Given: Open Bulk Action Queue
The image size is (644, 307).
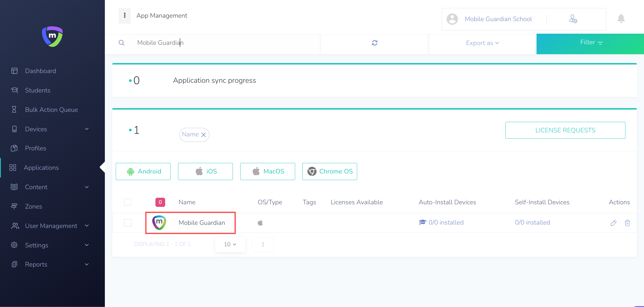Looking at the screenshot, I should [x=51, y=110].
